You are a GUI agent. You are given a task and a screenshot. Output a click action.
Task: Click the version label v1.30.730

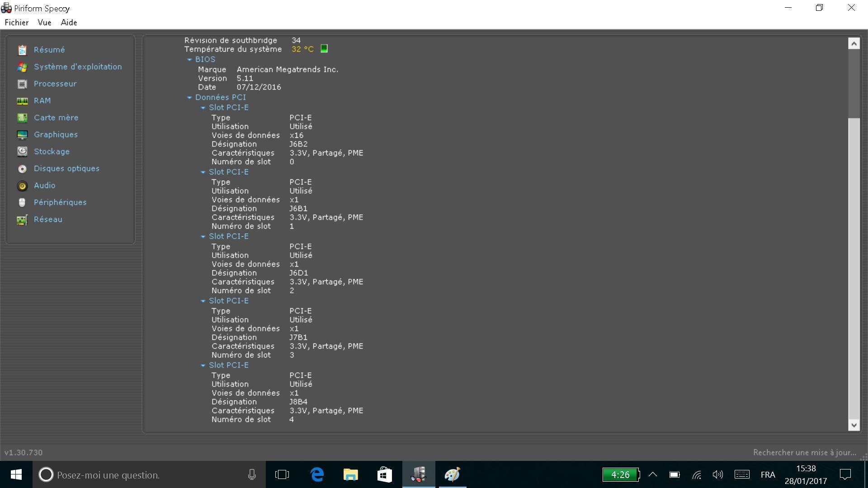click(x=24, y=453)
